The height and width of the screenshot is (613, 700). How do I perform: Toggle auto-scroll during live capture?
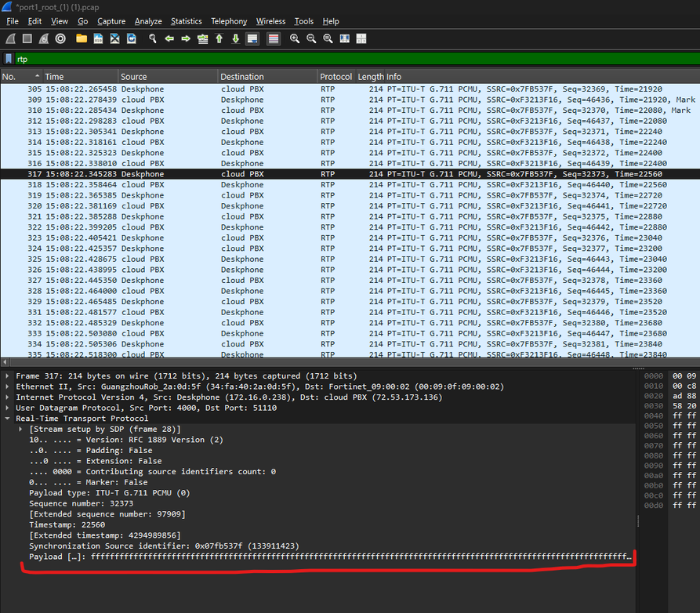coord(252,38)
